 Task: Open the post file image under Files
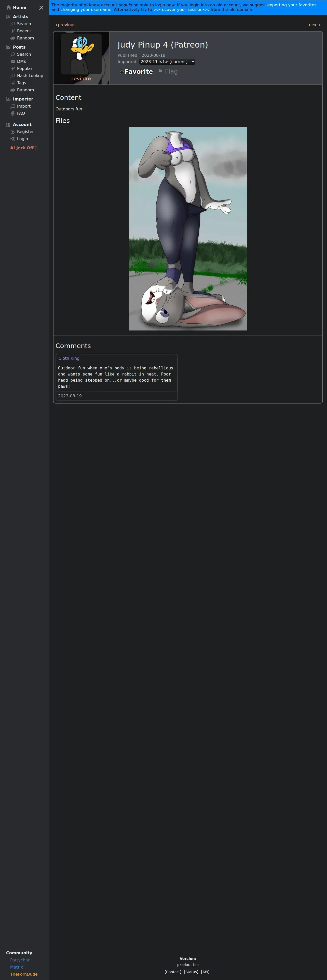(188, 229)
